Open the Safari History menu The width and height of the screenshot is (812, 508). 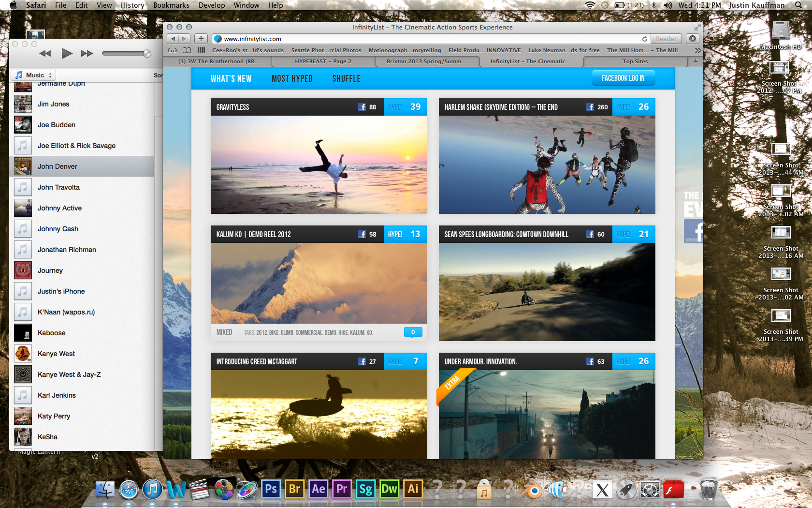[x=132, y=5]
